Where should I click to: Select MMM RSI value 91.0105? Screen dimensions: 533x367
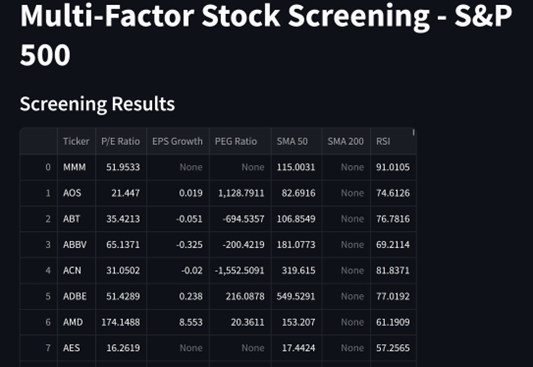coord(393,167)
